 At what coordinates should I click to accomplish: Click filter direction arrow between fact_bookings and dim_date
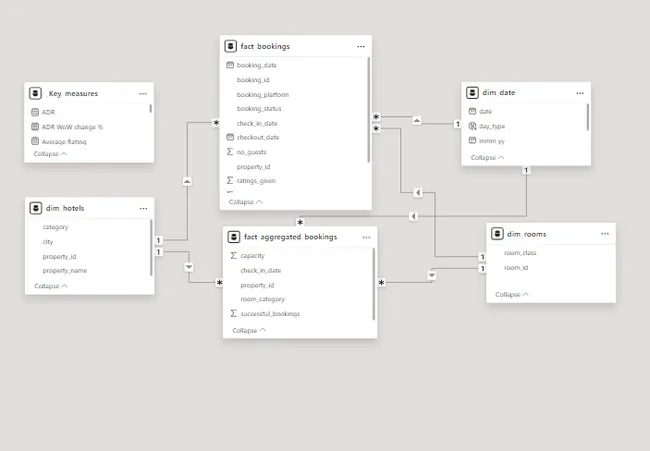[416, 121]
